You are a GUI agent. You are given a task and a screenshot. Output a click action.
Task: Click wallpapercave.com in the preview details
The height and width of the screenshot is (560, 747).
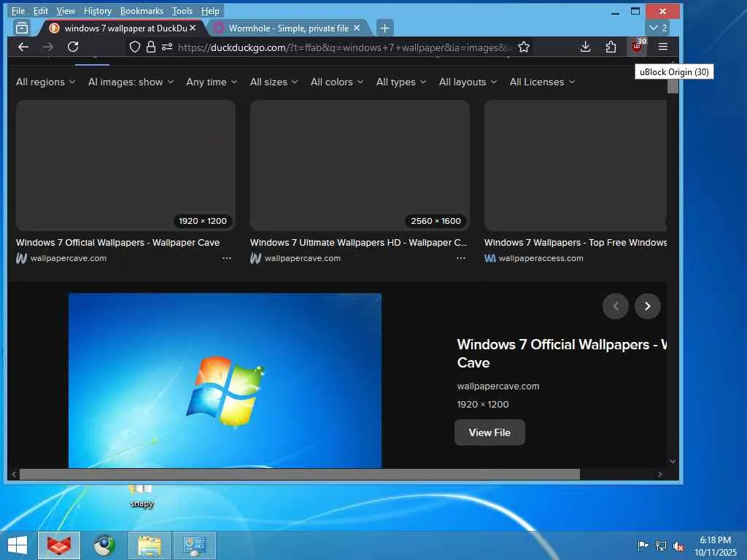[x=498, y=386]
